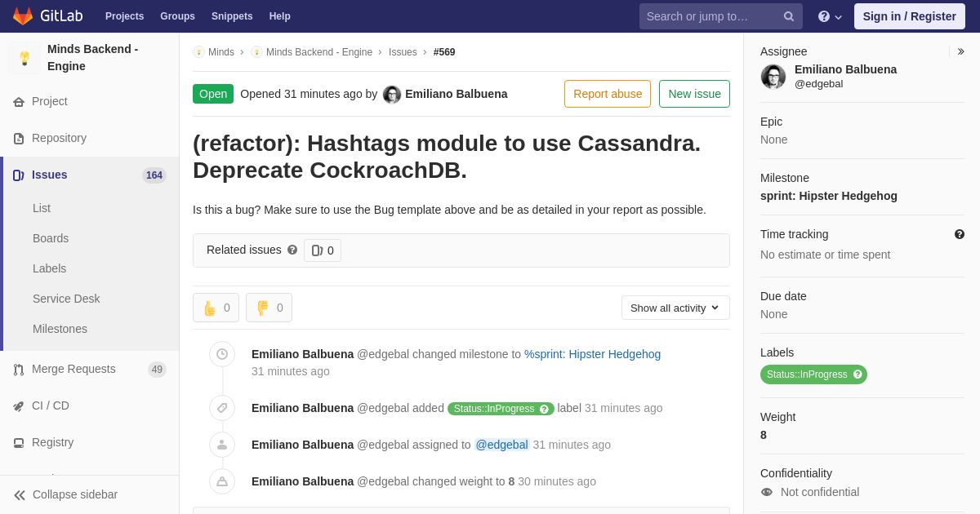This screenshot has width=980, height=514.
Task: Click the Merge Requests sidebar icon
Action: coord(19,370)
